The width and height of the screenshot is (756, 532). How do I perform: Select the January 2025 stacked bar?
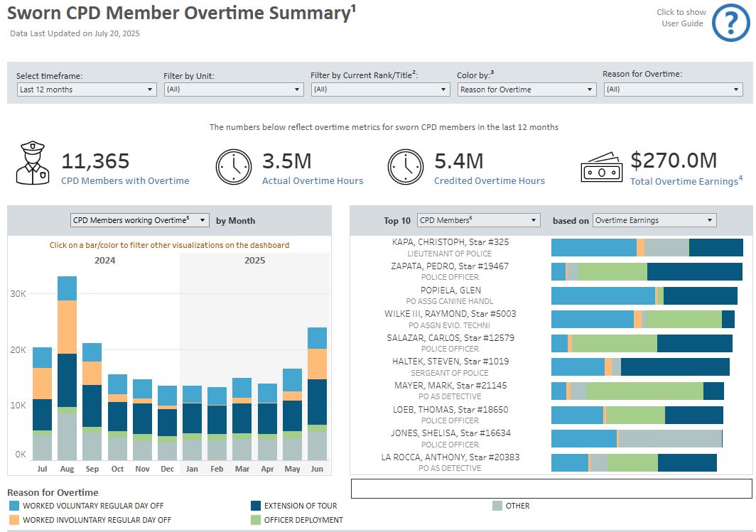click(x=192, y=423)
